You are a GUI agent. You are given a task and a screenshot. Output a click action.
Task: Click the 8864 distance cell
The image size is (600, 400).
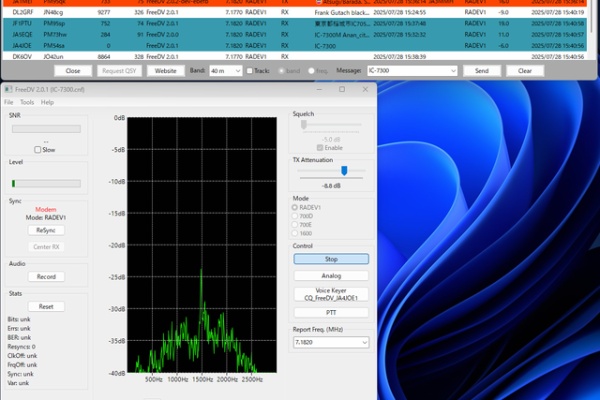click(104, 57)
